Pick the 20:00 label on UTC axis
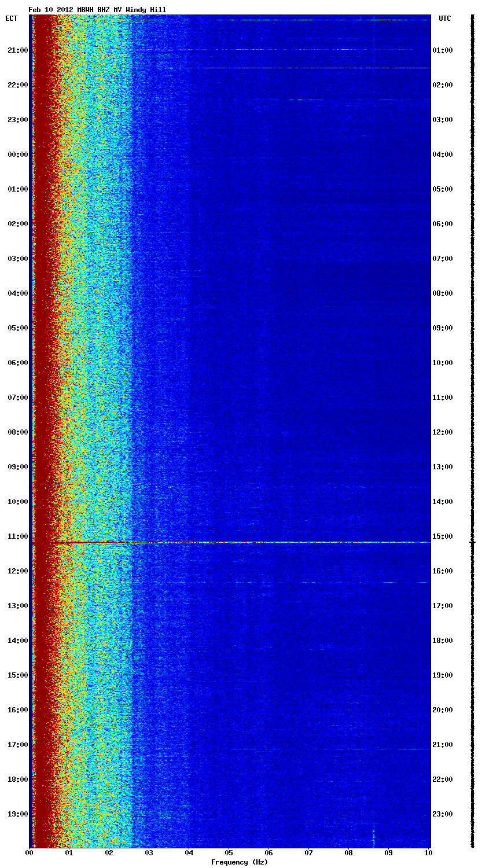493x868 pixels. (443, 710)
